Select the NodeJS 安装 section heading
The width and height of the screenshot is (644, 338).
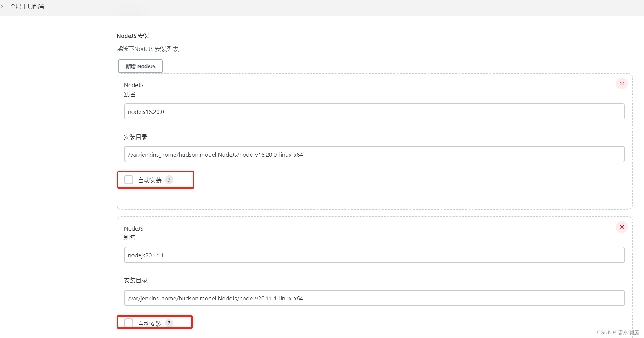pos(133,36)
